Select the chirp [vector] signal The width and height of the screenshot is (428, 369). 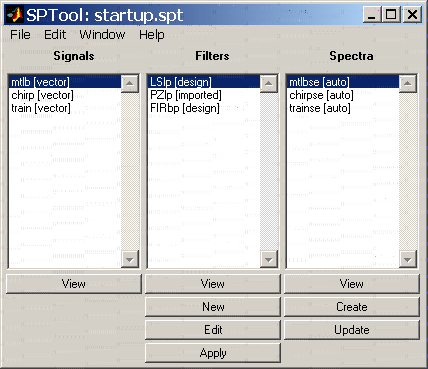point(65,95)
